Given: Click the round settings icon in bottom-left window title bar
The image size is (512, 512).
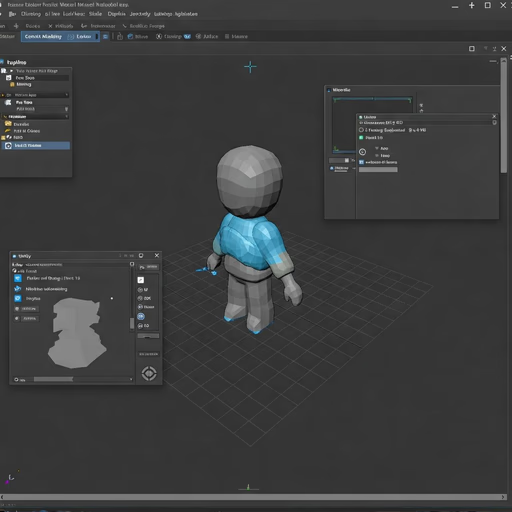Looking at the screenshot, I should click(x=141, y=256).
